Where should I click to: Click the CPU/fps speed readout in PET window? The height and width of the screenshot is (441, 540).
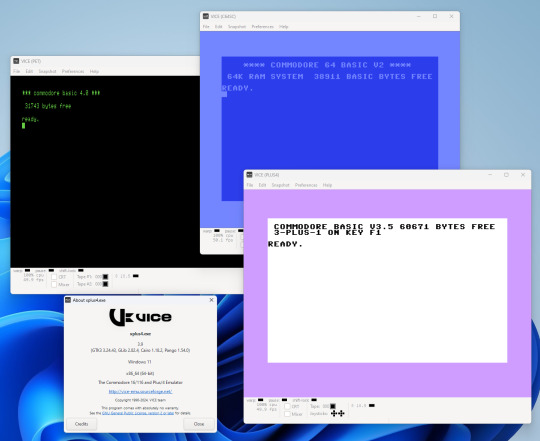point(33,277)
